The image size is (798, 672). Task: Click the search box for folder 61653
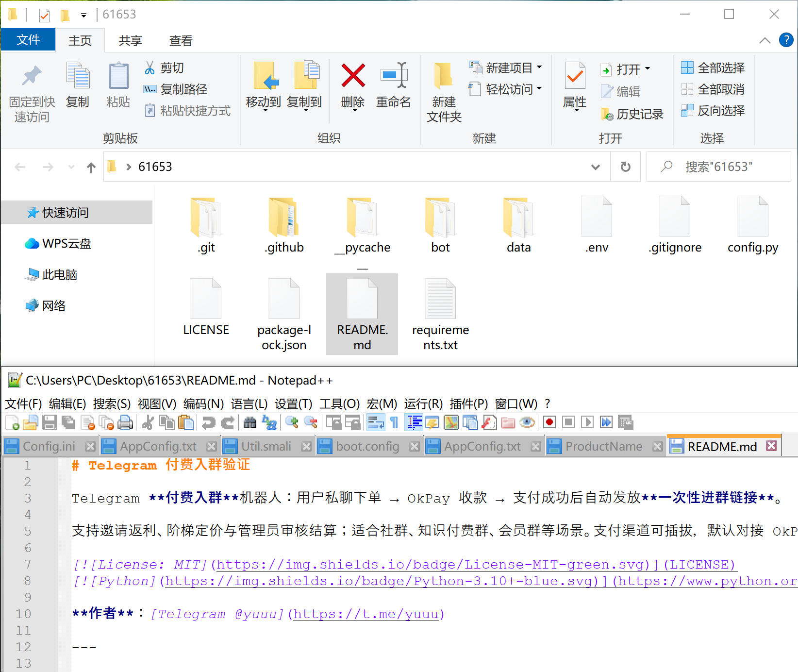(x=719, y=167)
